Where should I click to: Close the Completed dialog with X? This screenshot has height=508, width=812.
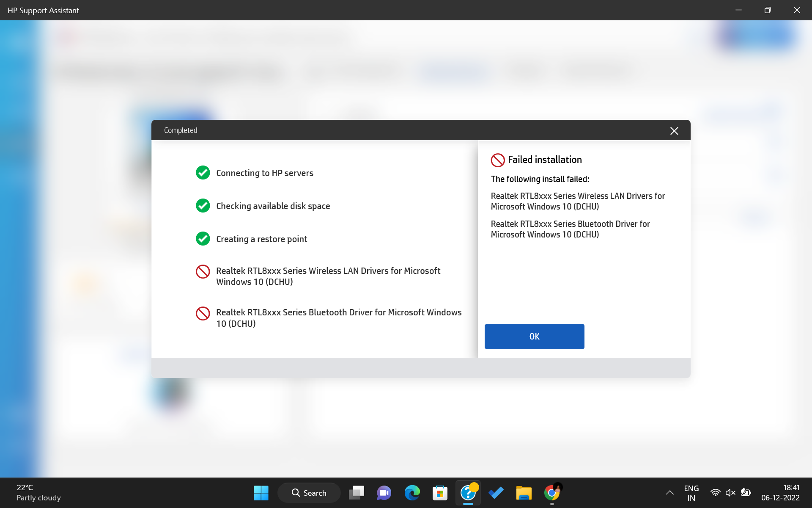click(x=674, y=131)
